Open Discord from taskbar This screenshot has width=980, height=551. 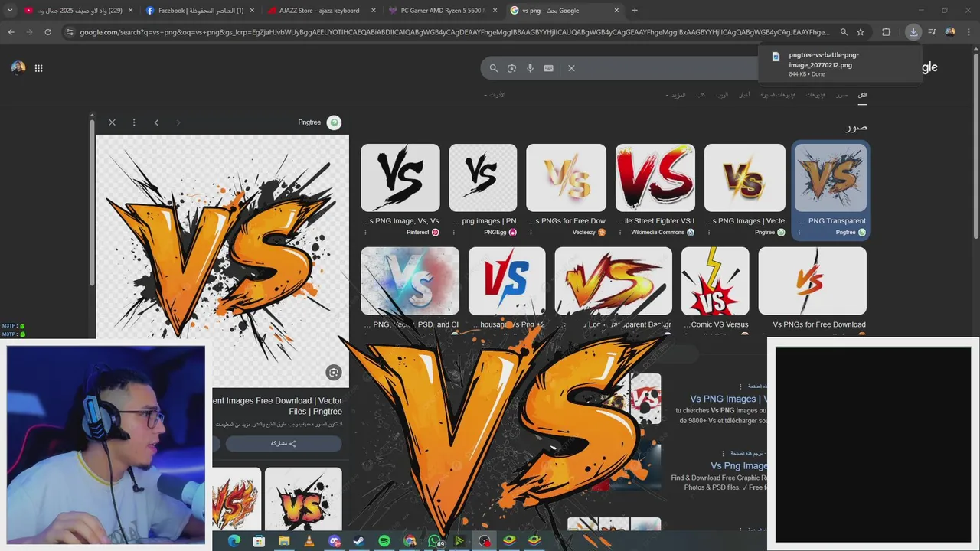pos(335,541)
